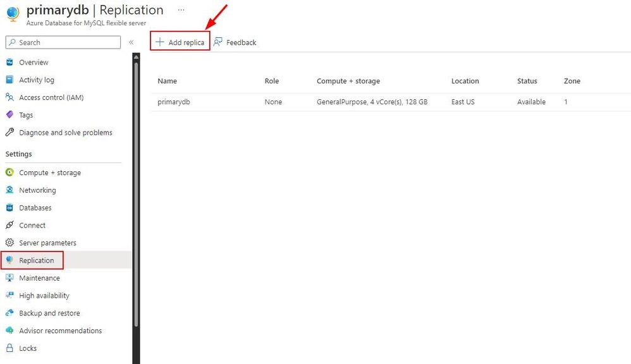Open the Databases page
The image size is (631, 364).
point(35,207)
